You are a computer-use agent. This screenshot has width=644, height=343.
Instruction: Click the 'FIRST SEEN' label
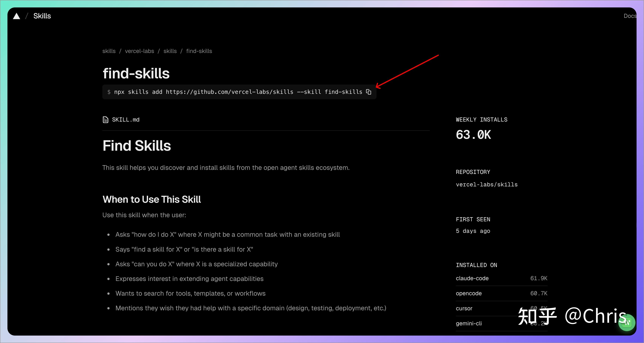pyautogui.click(x=473, y=219)
